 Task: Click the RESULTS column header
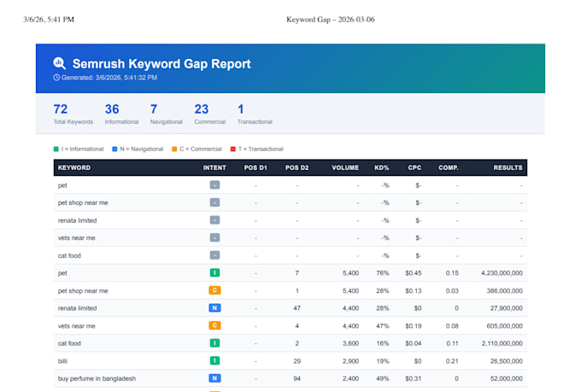point(508,167)
